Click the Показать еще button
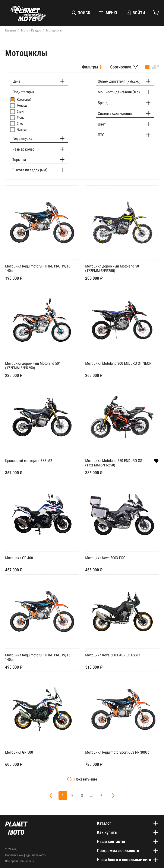This screenshot has height=868, width=164. (82, 779)
